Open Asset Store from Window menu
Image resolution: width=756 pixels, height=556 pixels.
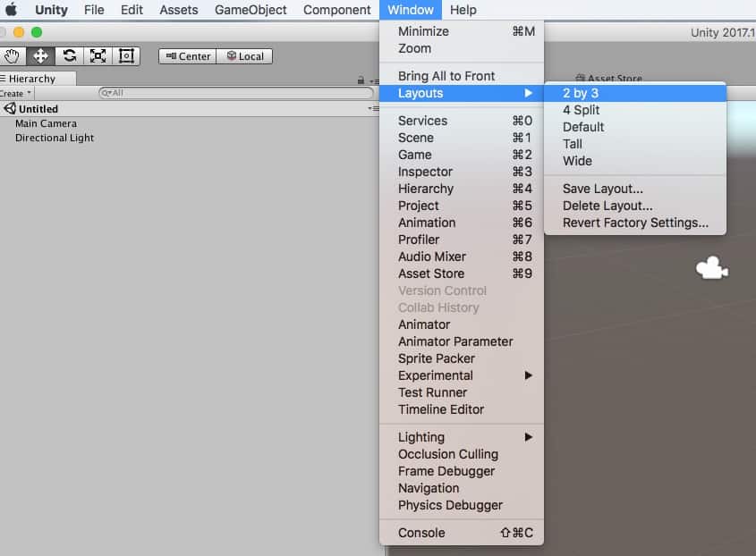pos(462,274)
